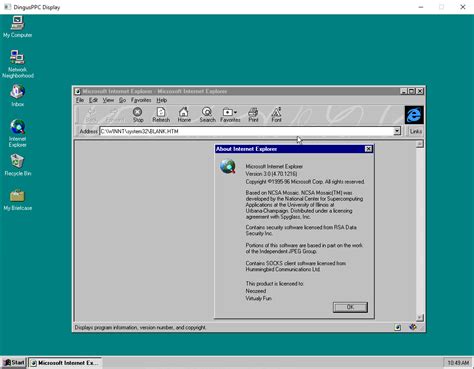Open the File menu
Screen dimensions: 474x369
click(80, 100)
